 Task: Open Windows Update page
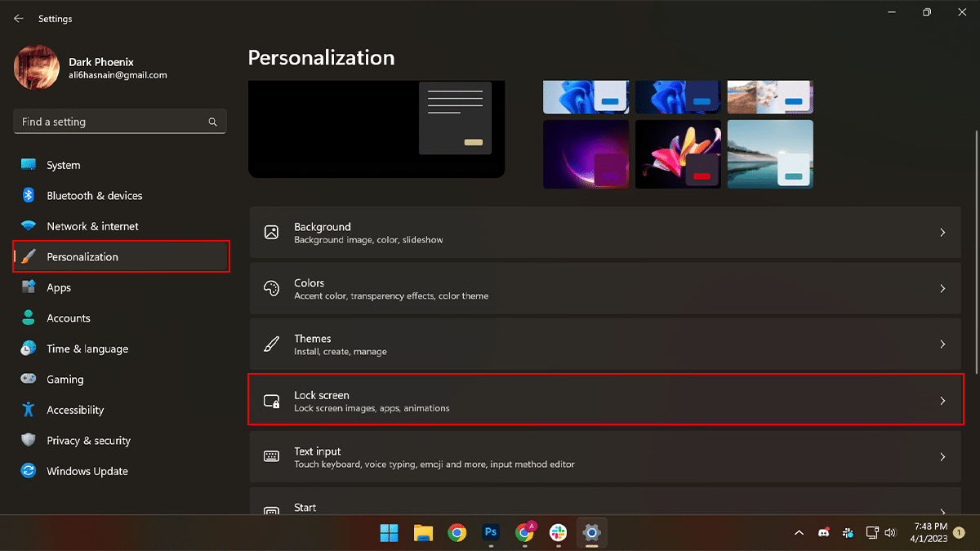tap(87, 471)
